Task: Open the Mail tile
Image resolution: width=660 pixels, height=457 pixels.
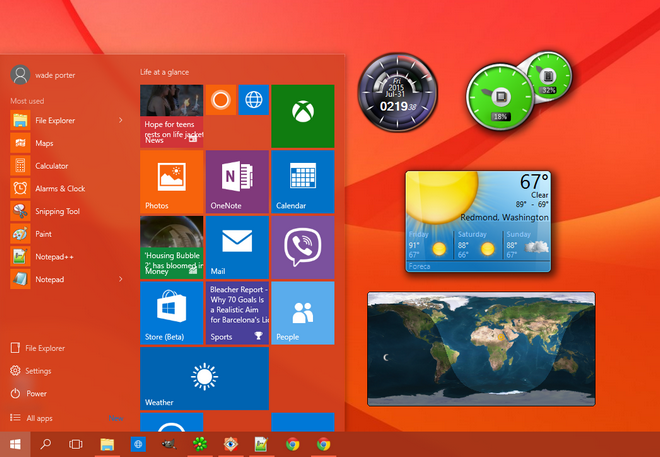Action: coord(237,247)
